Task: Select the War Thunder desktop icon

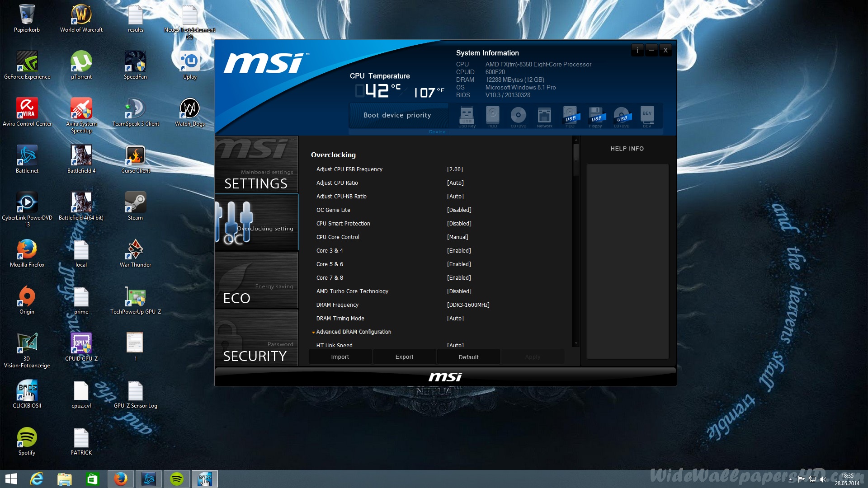Action: coord(136,253)
